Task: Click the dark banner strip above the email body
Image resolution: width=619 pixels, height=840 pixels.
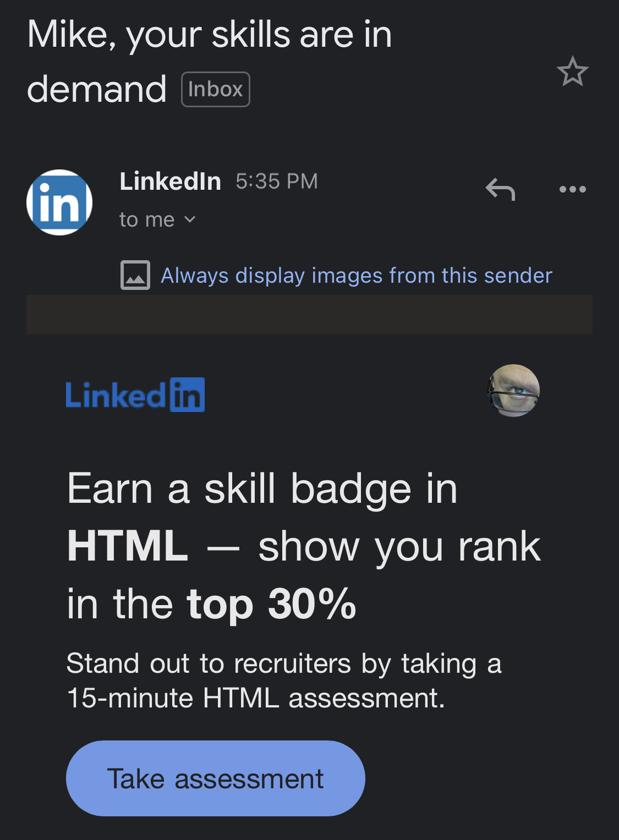Action: tap(309, 315)
